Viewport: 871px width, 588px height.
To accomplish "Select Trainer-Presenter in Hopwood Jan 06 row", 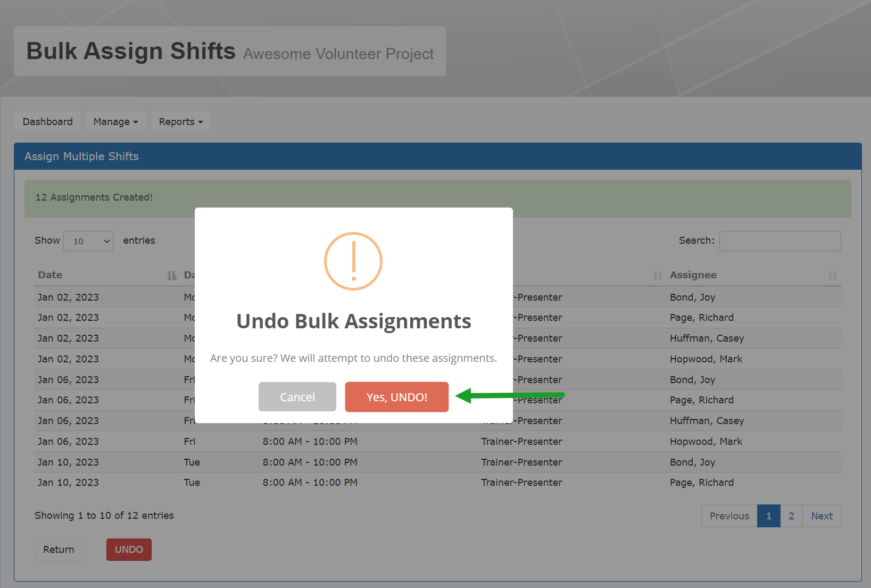I will click(521, 442).
